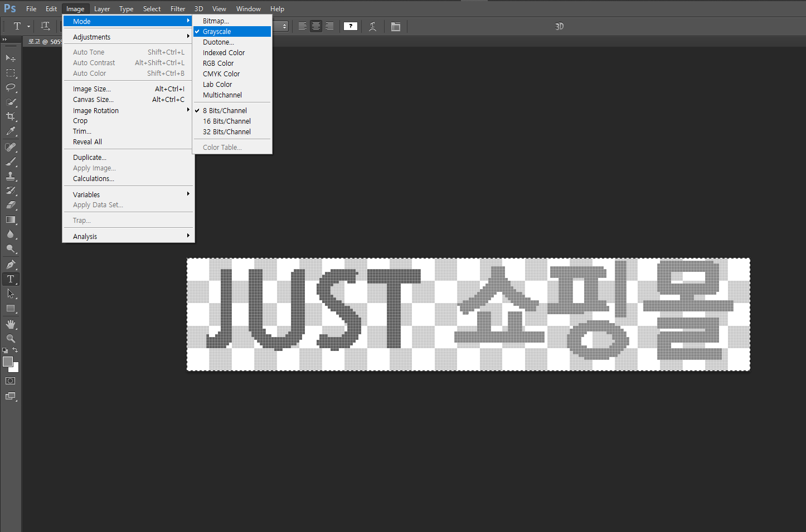
Task: Select the Quick Selection tool
Action: (x=11, y=102)
